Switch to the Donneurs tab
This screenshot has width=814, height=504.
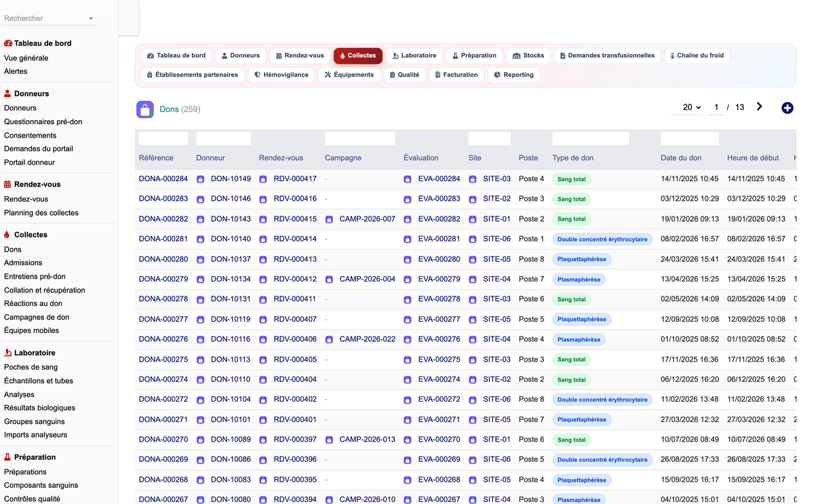click(241, 56)
